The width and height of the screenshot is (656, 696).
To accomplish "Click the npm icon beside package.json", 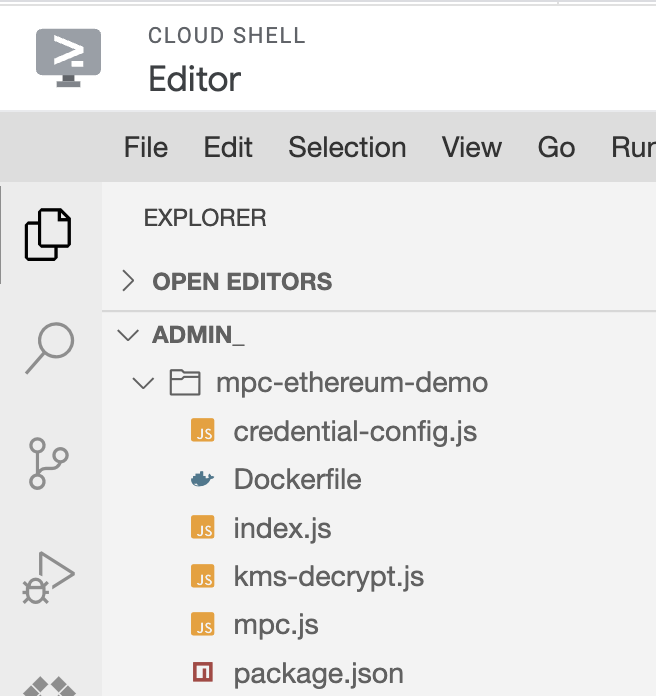I will pos(203,672).
